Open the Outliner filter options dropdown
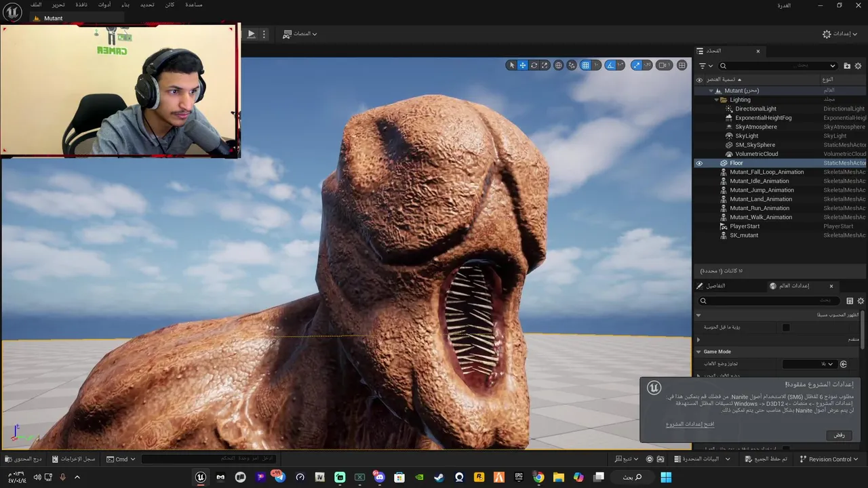868x488 pixels. point(706,66)
